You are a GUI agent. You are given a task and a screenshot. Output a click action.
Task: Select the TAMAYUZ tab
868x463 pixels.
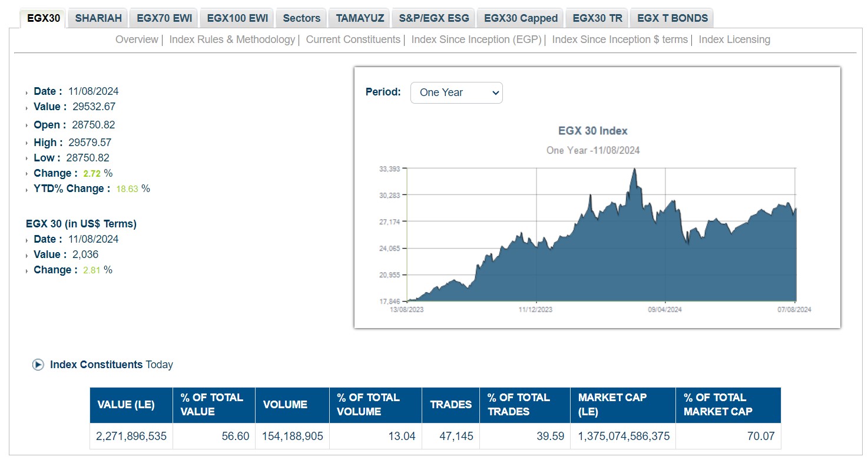click(360, 18)
